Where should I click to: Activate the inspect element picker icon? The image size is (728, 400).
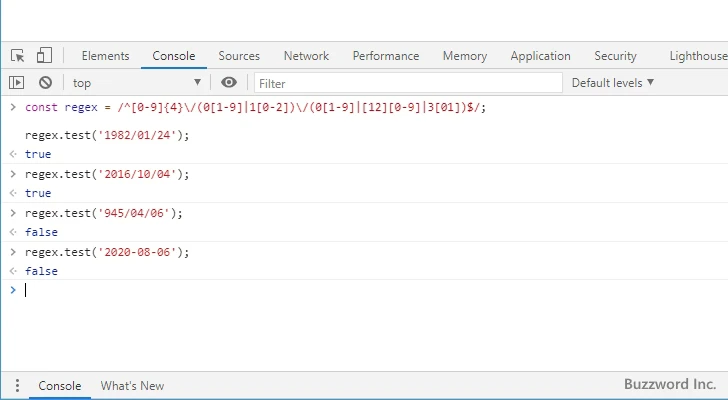pos(17,56)
